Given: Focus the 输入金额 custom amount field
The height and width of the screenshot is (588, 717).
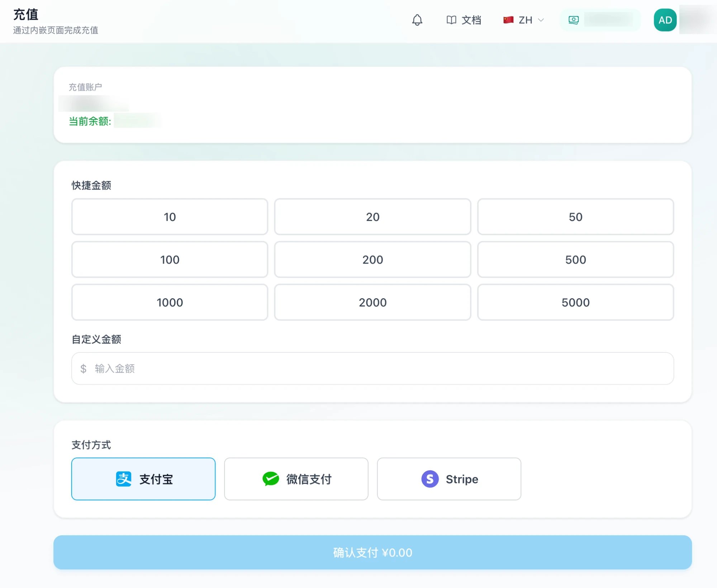Looking at the screenshot, I should pyautogui.click(x=372, y=369).
